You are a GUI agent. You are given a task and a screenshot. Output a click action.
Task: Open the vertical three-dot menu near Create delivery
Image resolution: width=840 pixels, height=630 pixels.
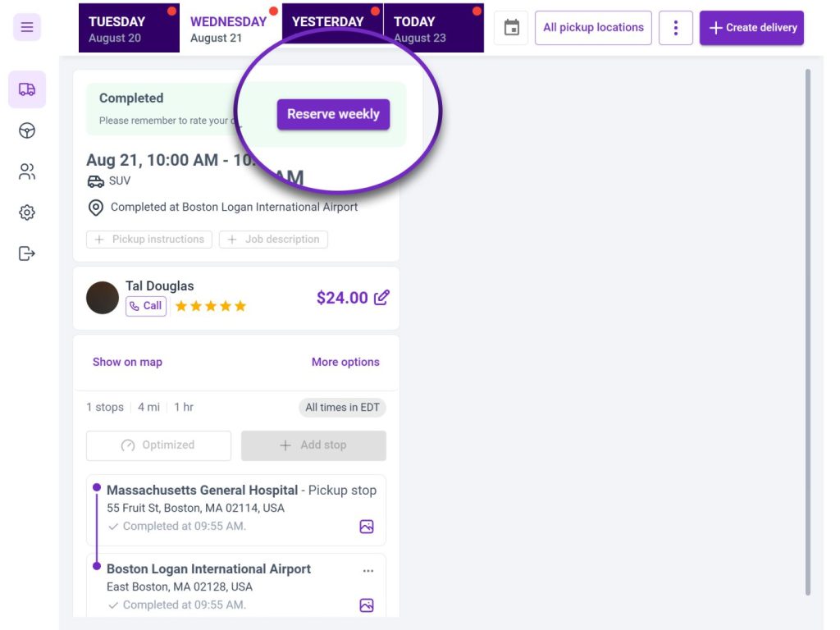(675, 27)
